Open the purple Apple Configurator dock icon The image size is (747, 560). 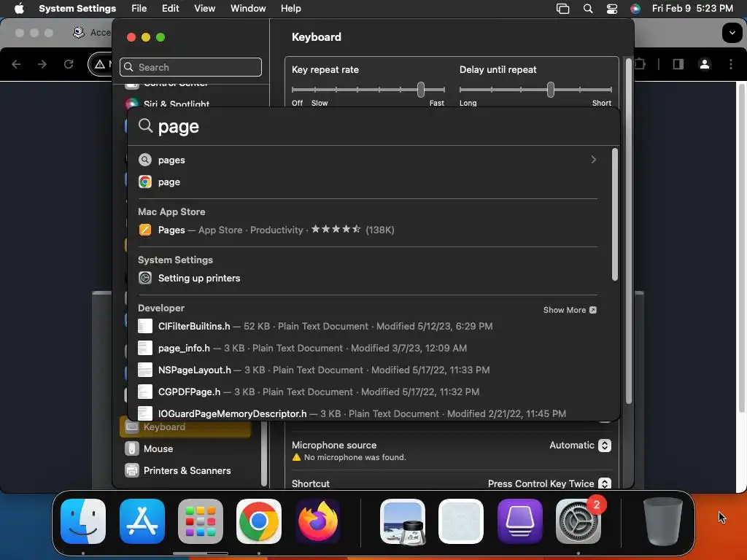click(x=519, y=521)
